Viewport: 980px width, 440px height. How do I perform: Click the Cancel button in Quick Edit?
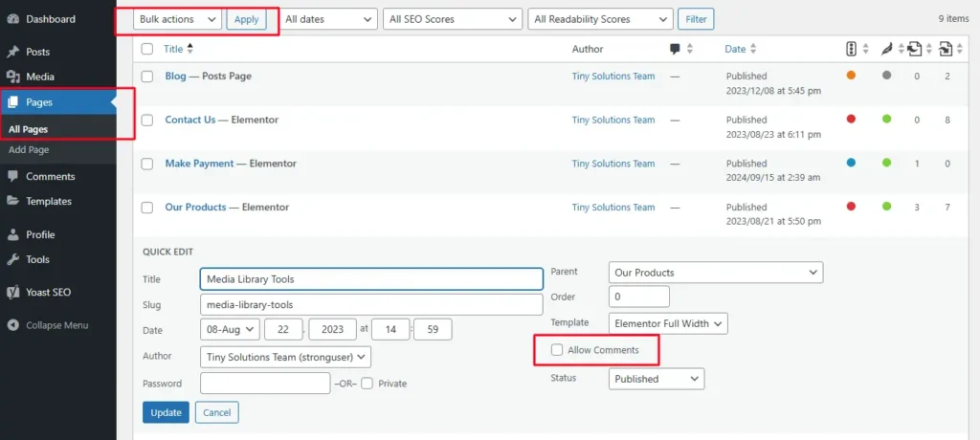(217, 412)
